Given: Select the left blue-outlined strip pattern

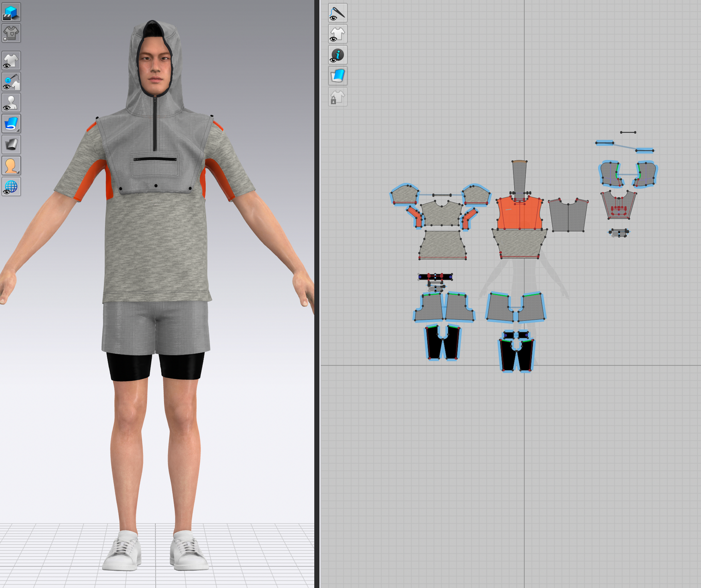Looking at the screenshot, I should click(x=604, y=143).
